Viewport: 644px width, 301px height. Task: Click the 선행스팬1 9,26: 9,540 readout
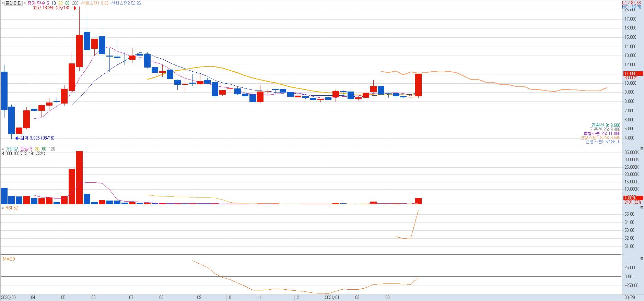pos(600,137)
